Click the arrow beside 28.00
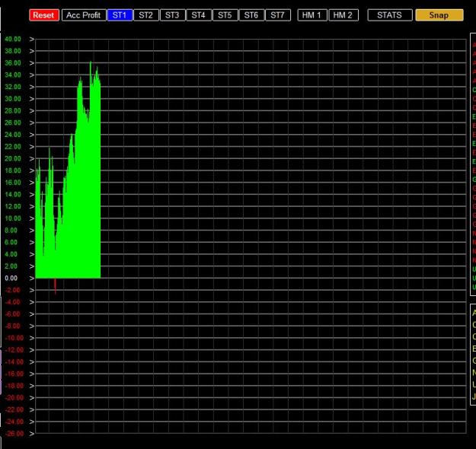476x449 pixels. 32,111
